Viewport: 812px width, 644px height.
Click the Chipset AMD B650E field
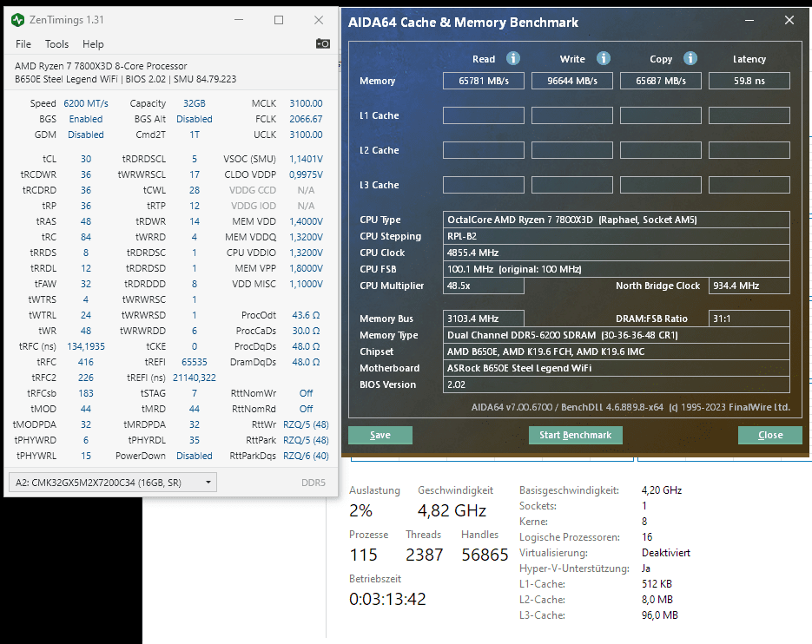[617, 352]
